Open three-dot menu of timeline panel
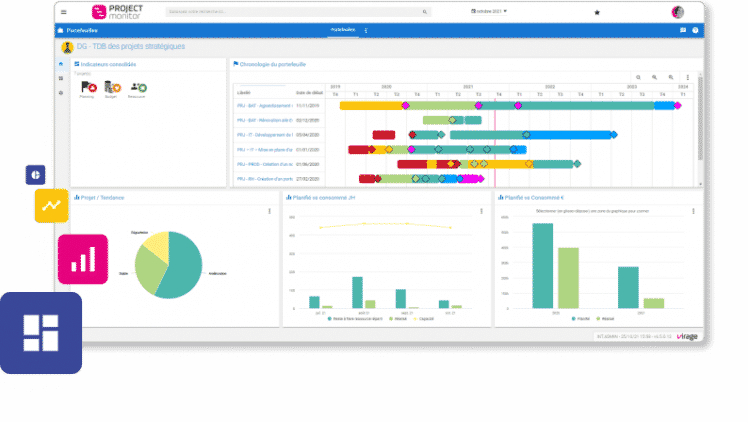This screenshot has width=748, height=422. pyautogui.click(x=687, y=77)
